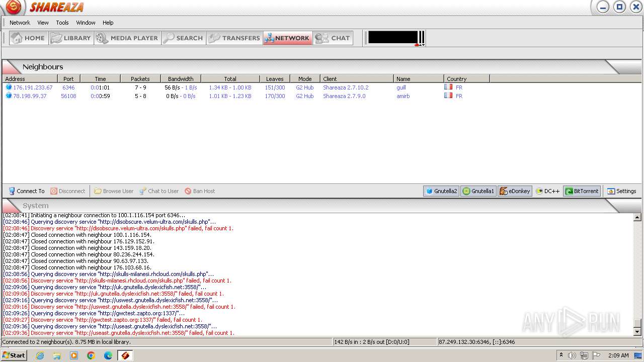Screen dimensions: 644x362
Task: Sort neighbours by Address column
Action: (x=30, y=79)
